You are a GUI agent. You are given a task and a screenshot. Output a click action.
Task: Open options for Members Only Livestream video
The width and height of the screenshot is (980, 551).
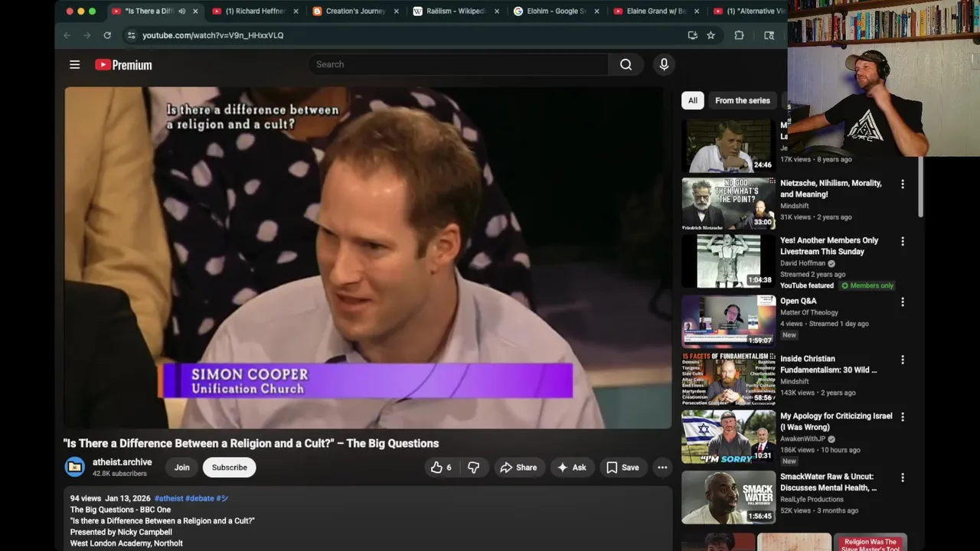tap(902, 241)
